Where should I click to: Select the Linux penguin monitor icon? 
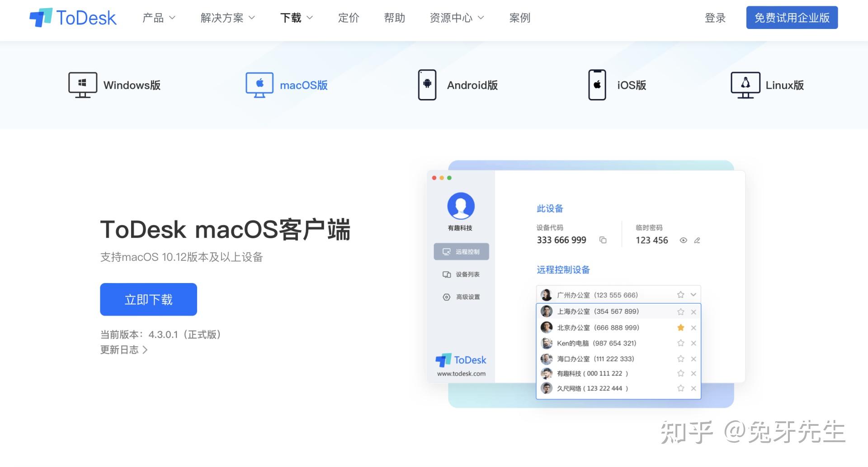745,85
